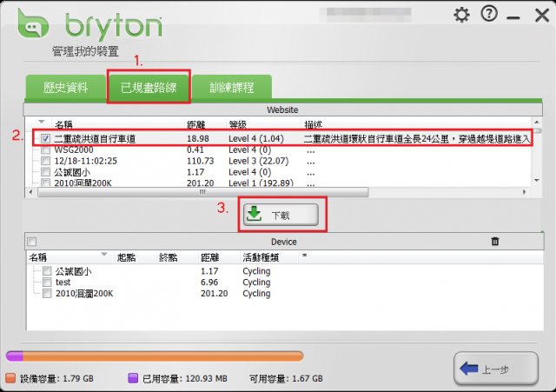Check the WSG2000 route checkbox

[x=45, y=149]
